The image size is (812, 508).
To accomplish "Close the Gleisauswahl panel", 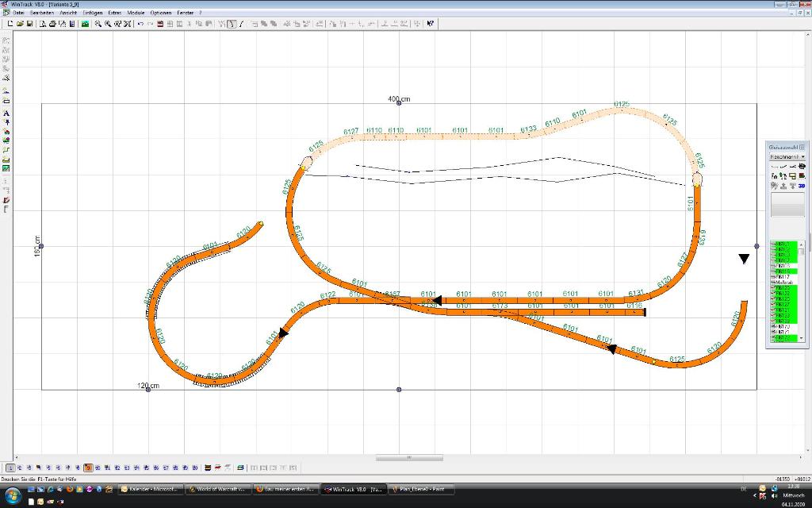I will click(802, 147).
